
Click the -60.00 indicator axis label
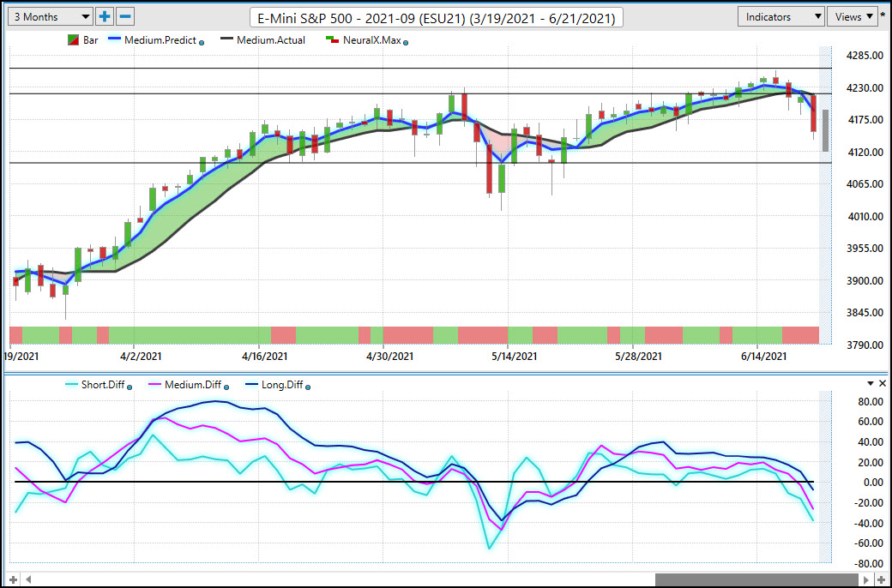869,543
